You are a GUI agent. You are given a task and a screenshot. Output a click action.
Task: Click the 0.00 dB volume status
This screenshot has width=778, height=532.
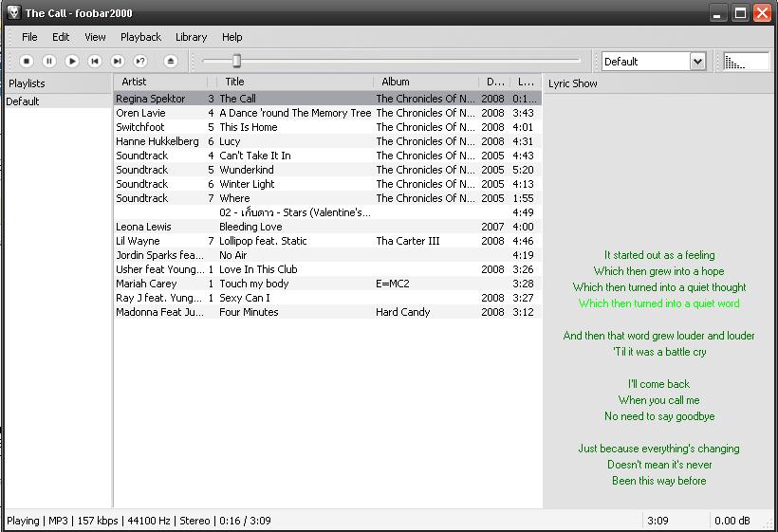(732, 521)
